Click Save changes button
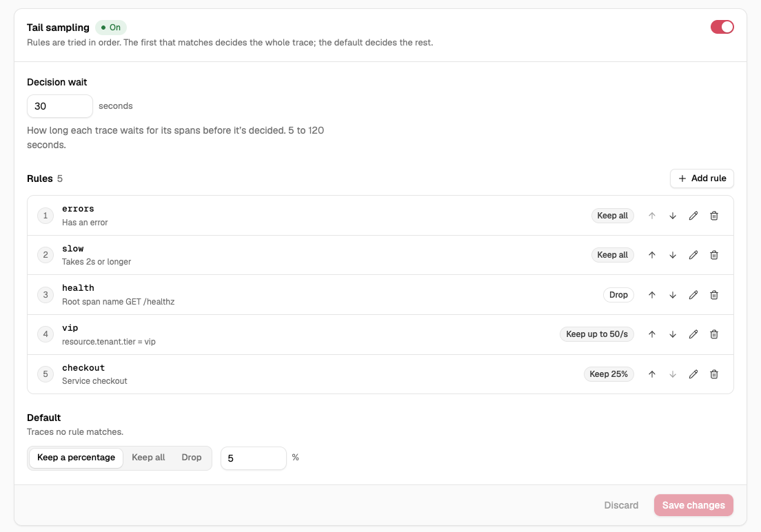This screenshot has height=532, width=761. coord(693,505)
